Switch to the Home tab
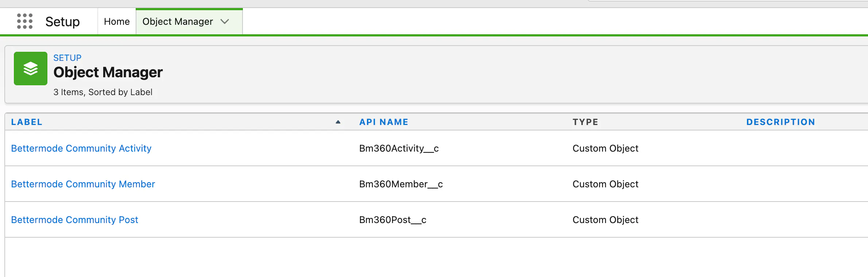The width and height of the screenshot is (868, 277). (x=117, y=22)
